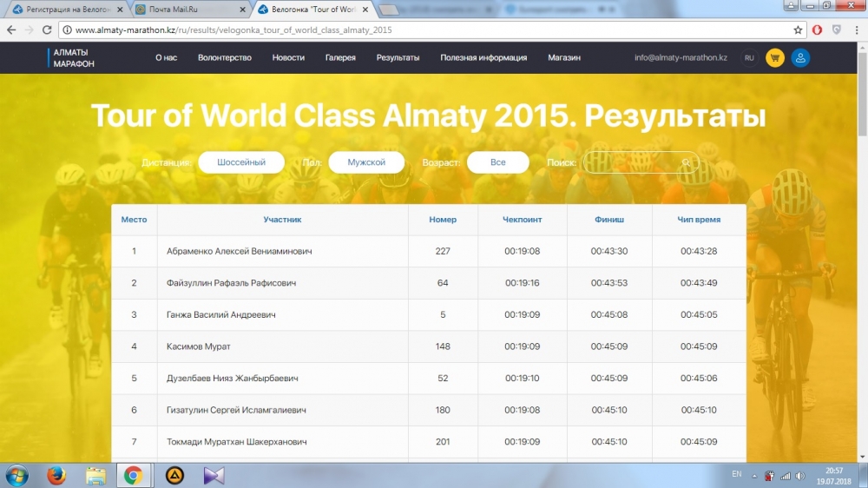Launch AIMP player from the taskbar
868x488 pixels.
174,475
